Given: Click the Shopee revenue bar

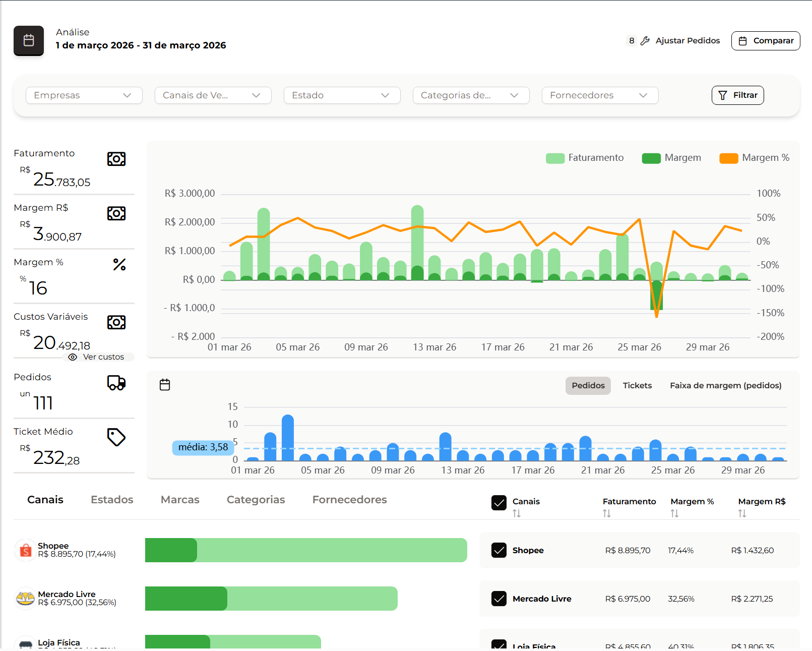Looking at the screenshot, I should pos(306,550).
